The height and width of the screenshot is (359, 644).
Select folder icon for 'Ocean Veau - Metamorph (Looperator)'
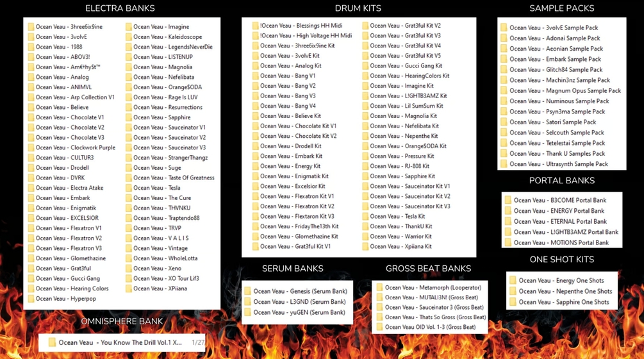pyautogui.click(x=379, y=288)
